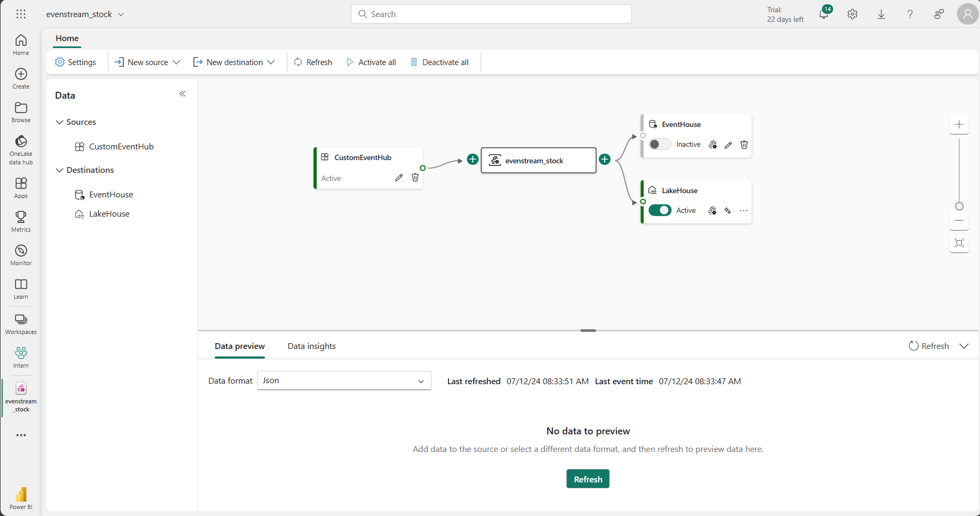Switch to Data preview tab
The height and width of the screenshot is (516, 980).
(x=240, y=346)
